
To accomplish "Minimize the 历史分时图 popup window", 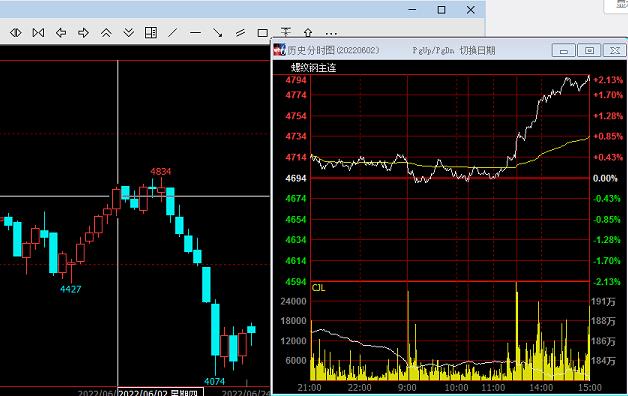I will (564, 50).
